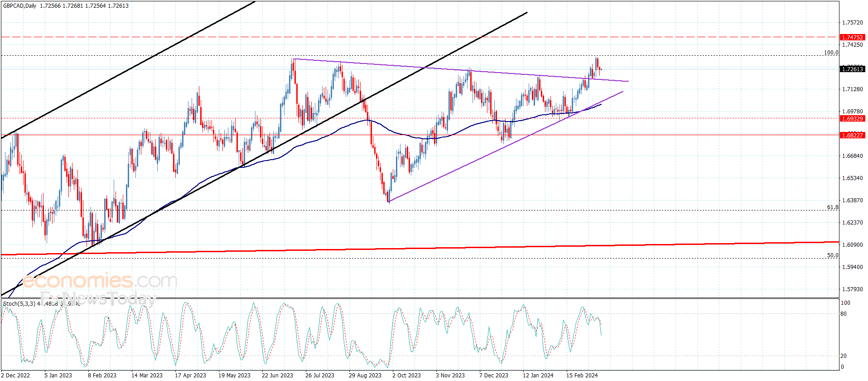Click the 3 Nov 2023 date label
Image resolution: width=868 pixels, height=381 pixels.
click(450, 375)
